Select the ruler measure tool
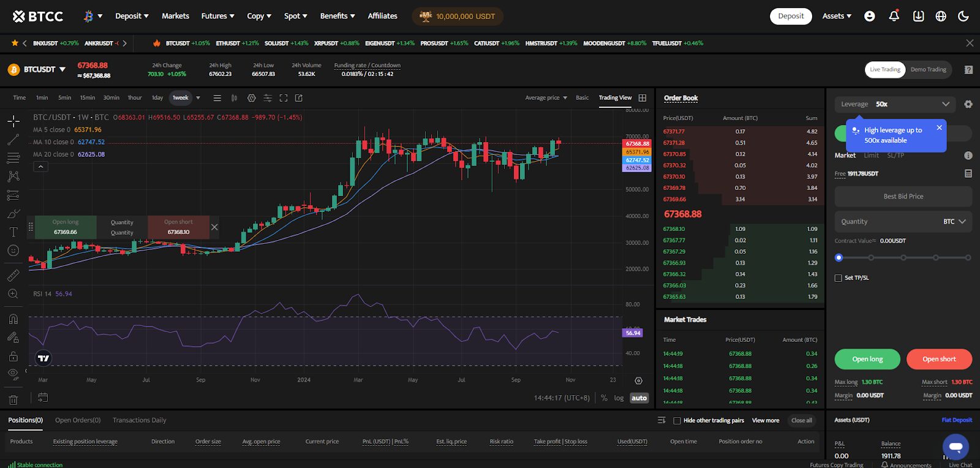Image resolution: width=980 pixels, height=468 pixels. pyautogui.click(x=13, y=276)
